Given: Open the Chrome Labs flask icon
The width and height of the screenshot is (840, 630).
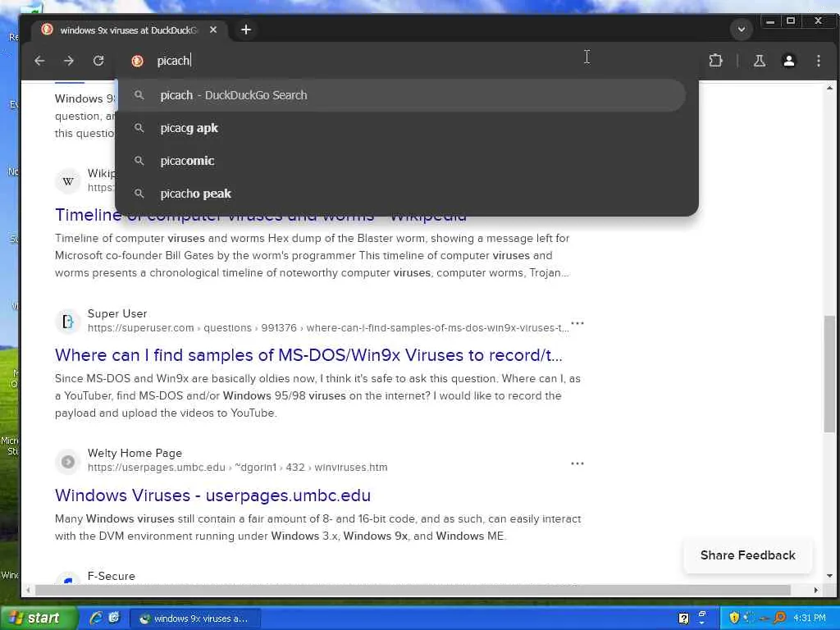Looking at the screenshot, I should (759, 61).
